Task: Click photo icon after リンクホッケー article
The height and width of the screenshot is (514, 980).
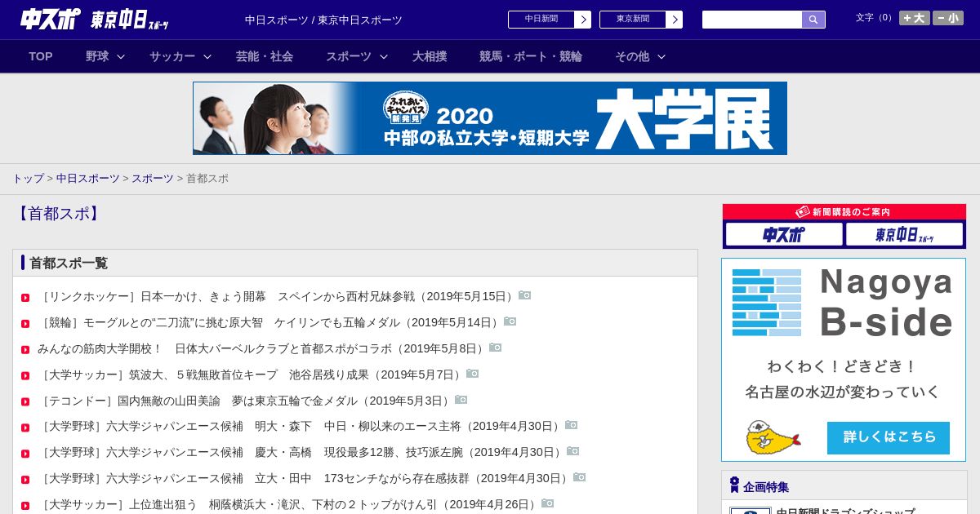Action: click(525, 295)
